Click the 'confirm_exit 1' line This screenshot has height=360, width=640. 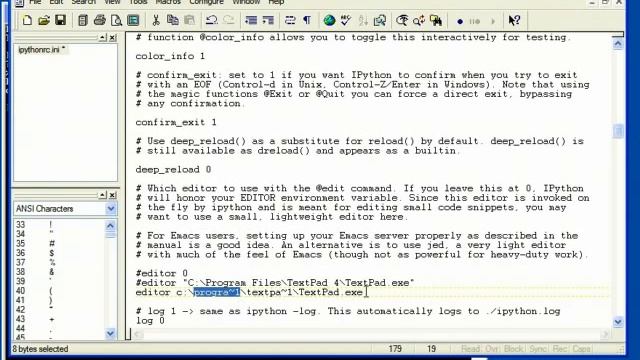pos(176,122)
